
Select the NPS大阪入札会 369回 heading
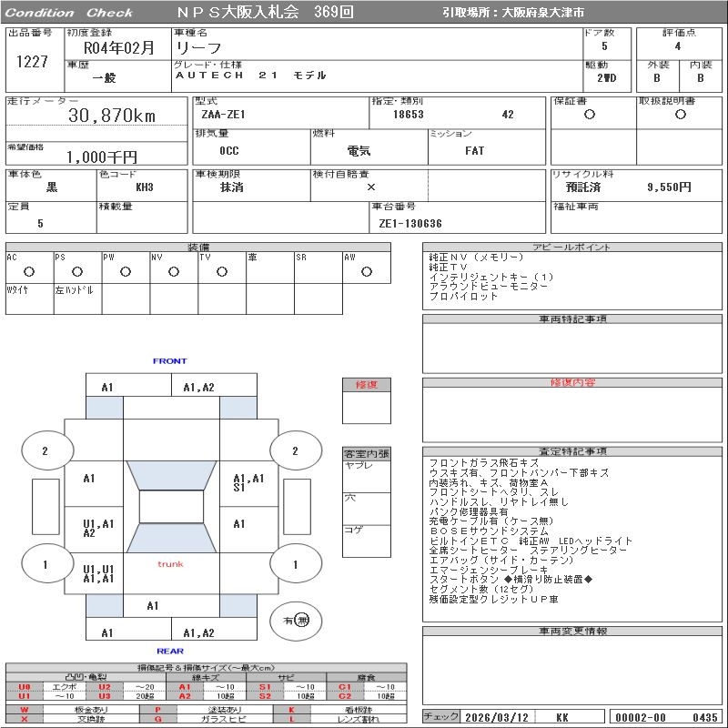(x=265, y=12)
